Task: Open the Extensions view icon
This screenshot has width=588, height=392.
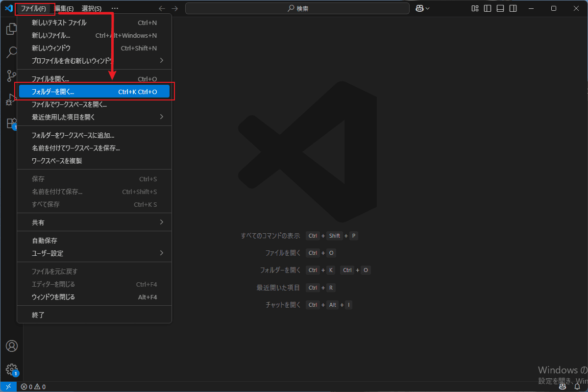Action: [11, 123]
